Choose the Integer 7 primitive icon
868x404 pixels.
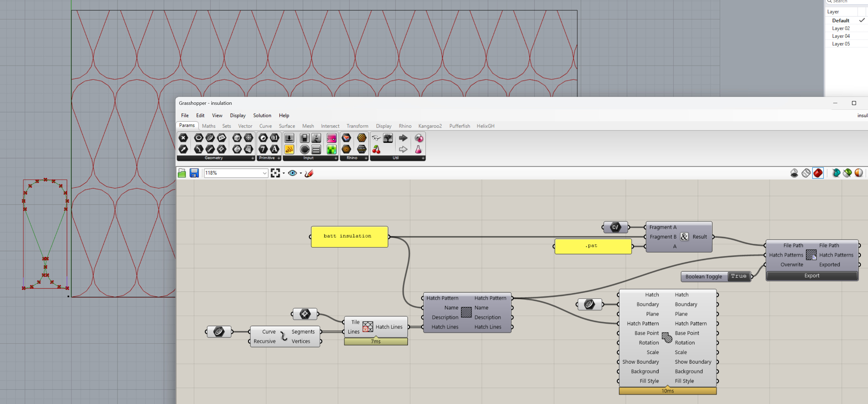tap(263, 149)
